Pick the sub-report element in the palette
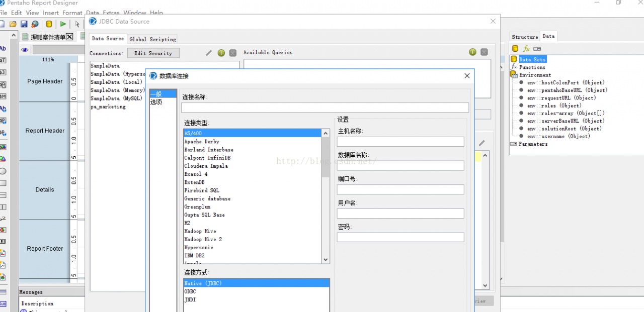 (x=3, y=303)
